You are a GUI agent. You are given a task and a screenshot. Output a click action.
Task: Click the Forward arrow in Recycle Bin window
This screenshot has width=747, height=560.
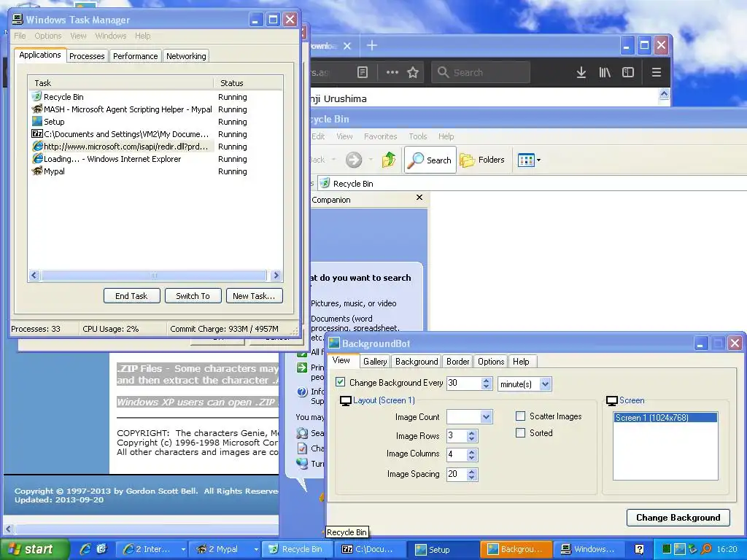click(x=354, y=160)
